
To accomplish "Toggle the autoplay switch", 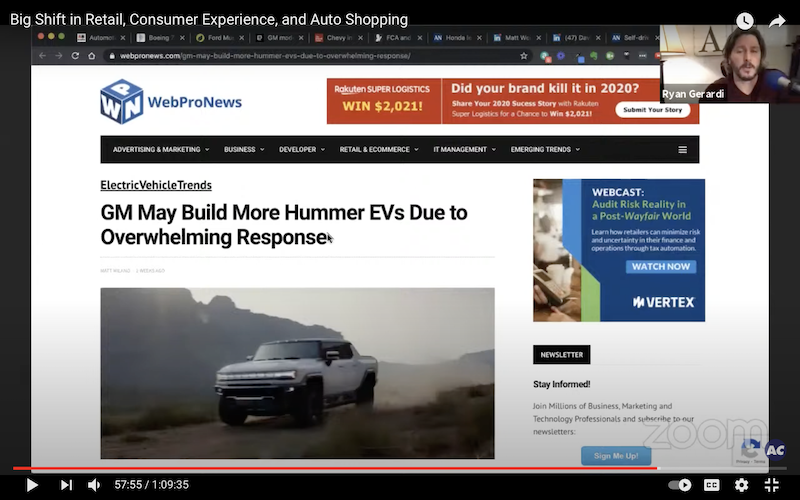I will [x=680, y=485].
